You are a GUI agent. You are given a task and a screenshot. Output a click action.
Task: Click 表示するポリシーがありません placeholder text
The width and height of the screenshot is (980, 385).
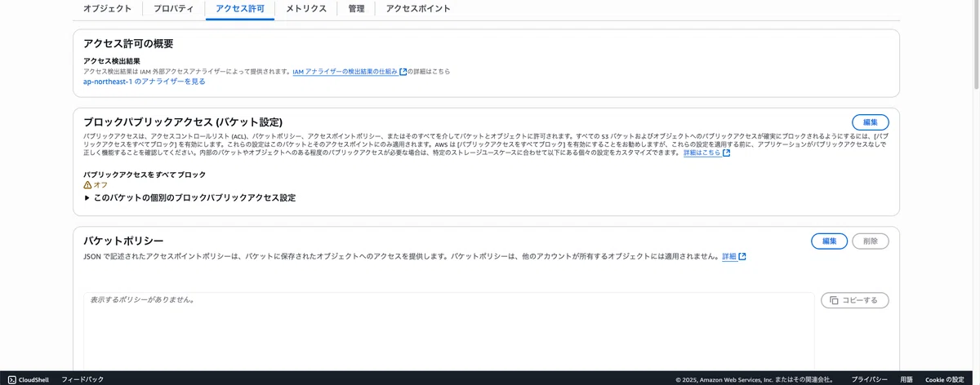(x=142, y=300)
